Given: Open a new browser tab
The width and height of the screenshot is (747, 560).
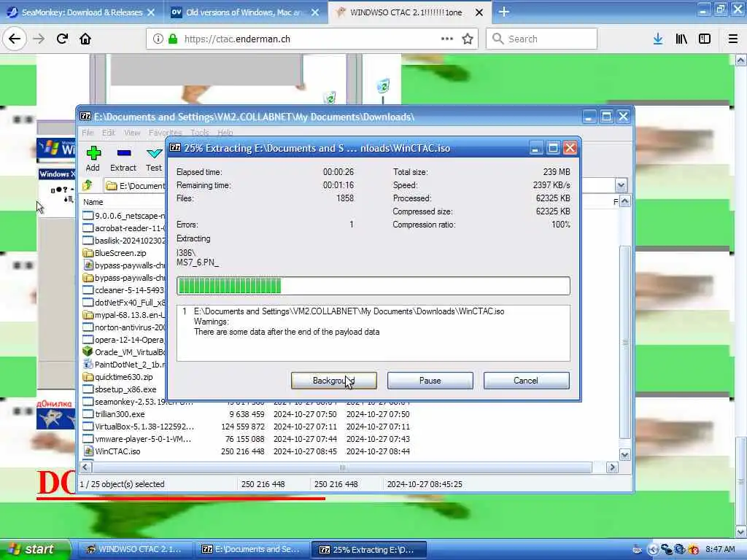Looking at the screenshot, I should pos(504,12).
